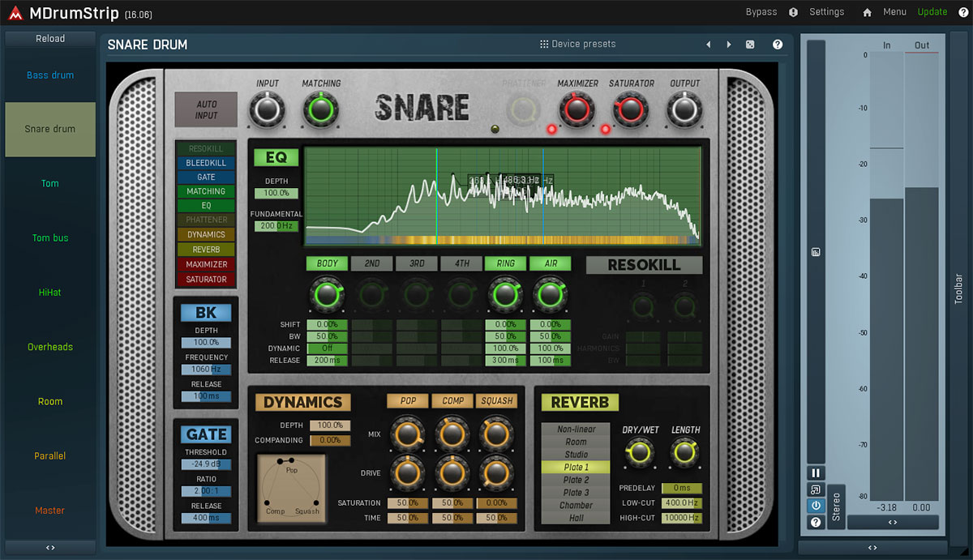Image resolution: width=973 pixels, height=560 pixels.
Task: Click the Reload button
Action: 50,39
